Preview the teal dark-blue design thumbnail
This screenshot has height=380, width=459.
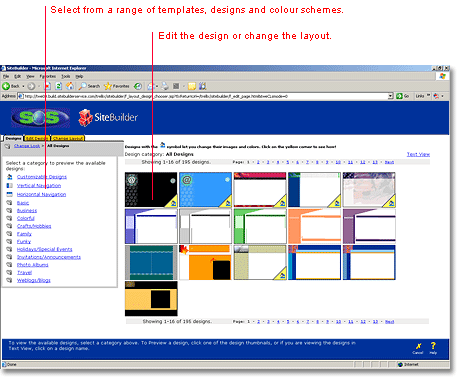(x=151, y=262)
